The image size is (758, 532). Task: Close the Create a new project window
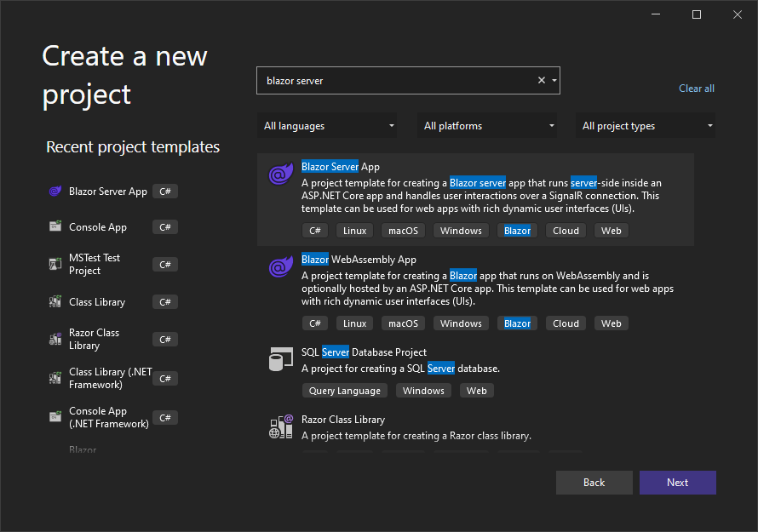pos(738,14)
